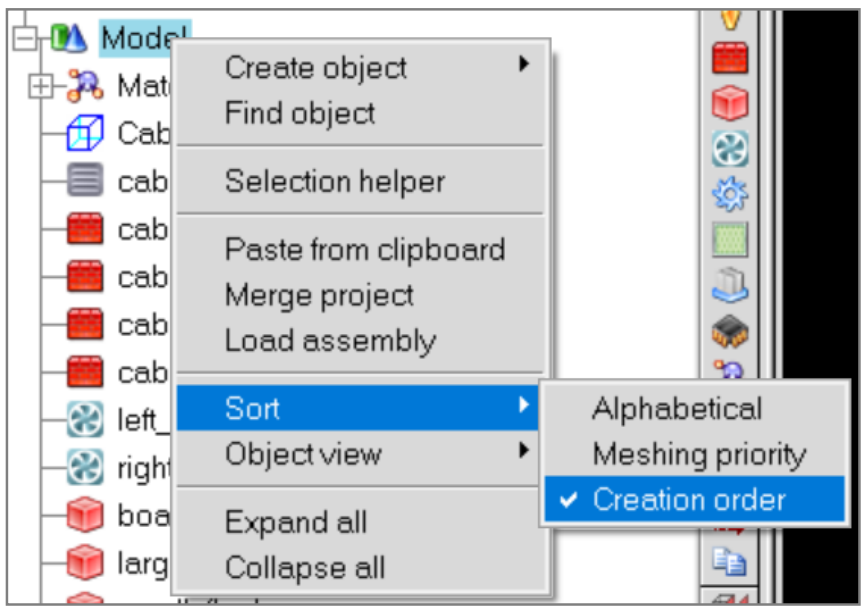Choose the fan object toolbar icon

730,149
